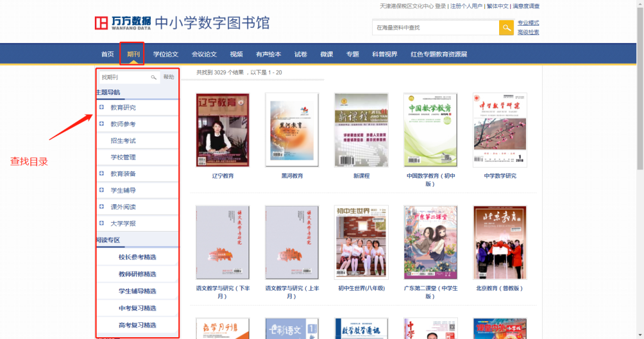Open the 新课程 journal cover

click(x=361, y=130)
